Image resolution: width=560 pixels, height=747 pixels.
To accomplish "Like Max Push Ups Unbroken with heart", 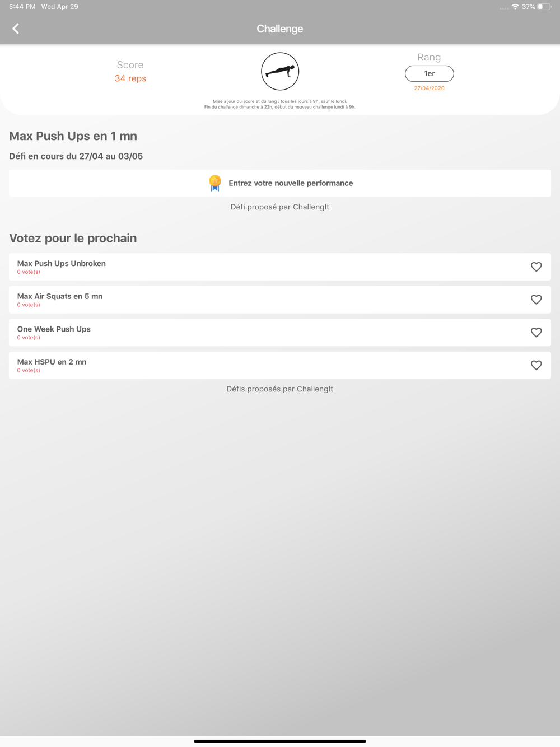I will [536, 267].
